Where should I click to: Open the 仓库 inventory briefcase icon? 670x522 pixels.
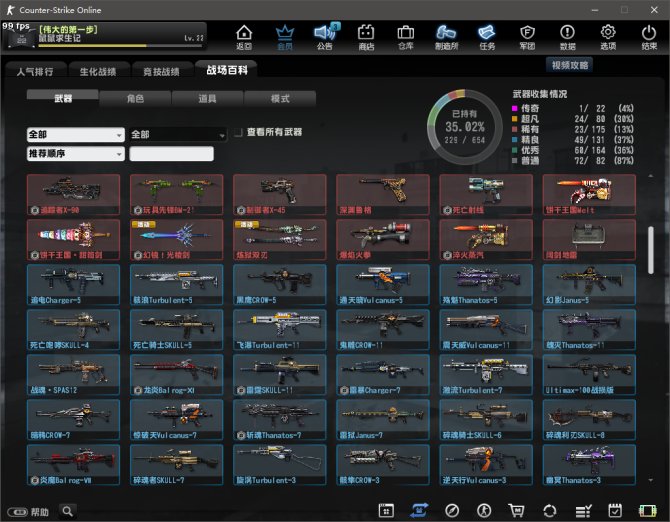tap(406, 37)
